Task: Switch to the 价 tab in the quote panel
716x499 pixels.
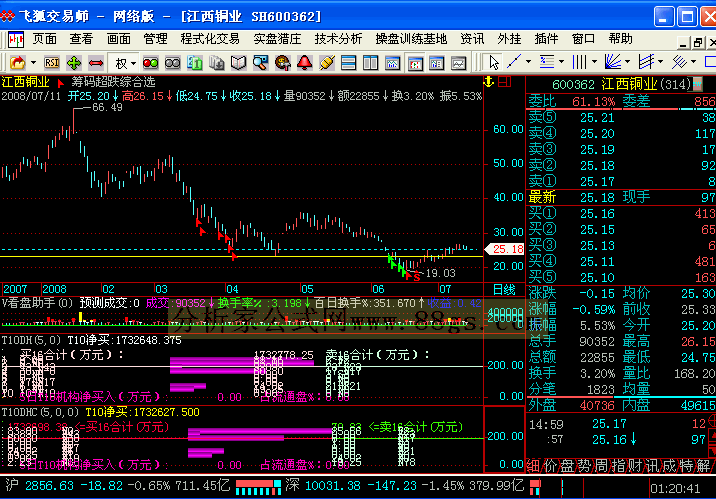Action: (x=550, y=466)
